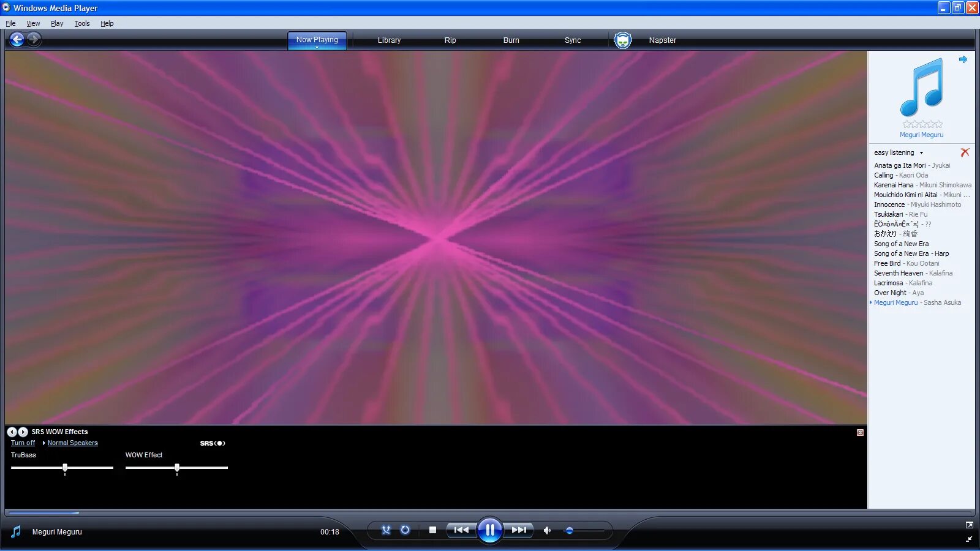Image resolution: width=980 pixels, height=551 pixels.
Task: Expand the Normal Speakers options arrow
Action: (x=44, y=443)
